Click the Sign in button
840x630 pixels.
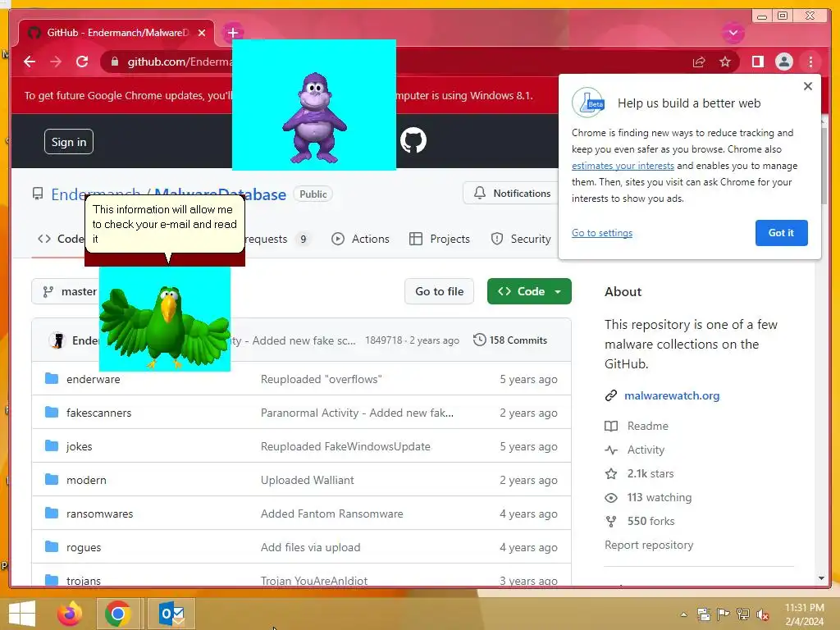click(69, 142)
